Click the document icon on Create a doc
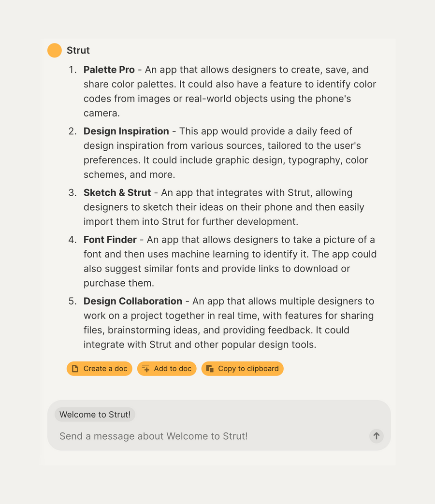The image size is (435, 504). coord(75,368)
